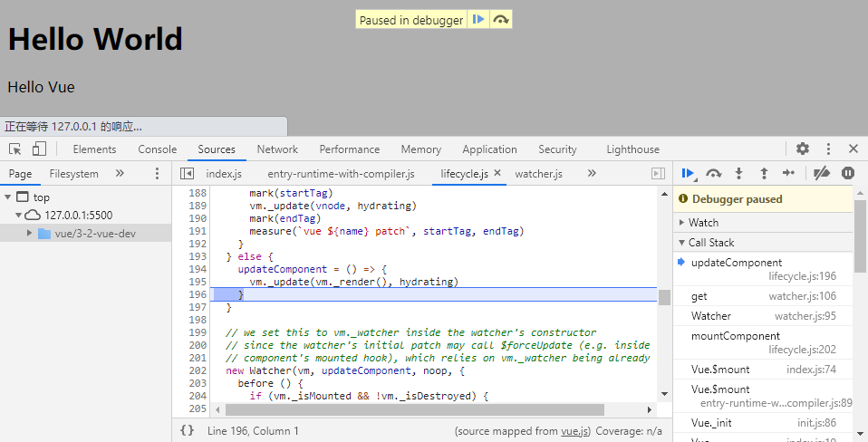
Task: Click the debugger sidebar scrollbar thumb
Action: tap(861, 236)
